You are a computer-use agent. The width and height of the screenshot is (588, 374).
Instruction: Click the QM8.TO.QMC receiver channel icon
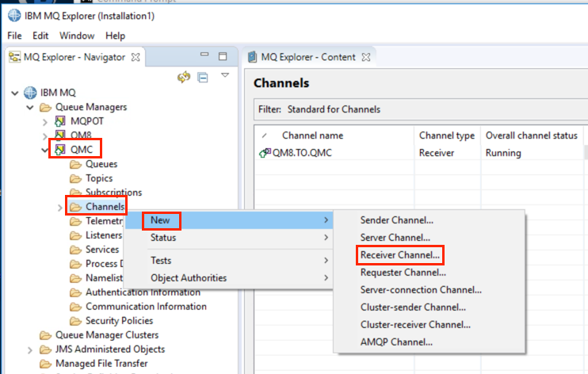[x=265, y=153]
